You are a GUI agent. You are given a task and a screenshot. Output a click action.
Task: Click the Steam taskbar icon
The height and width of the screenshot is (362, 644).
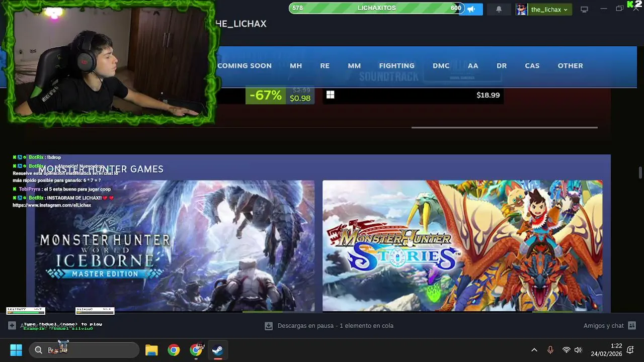point(217,350)
